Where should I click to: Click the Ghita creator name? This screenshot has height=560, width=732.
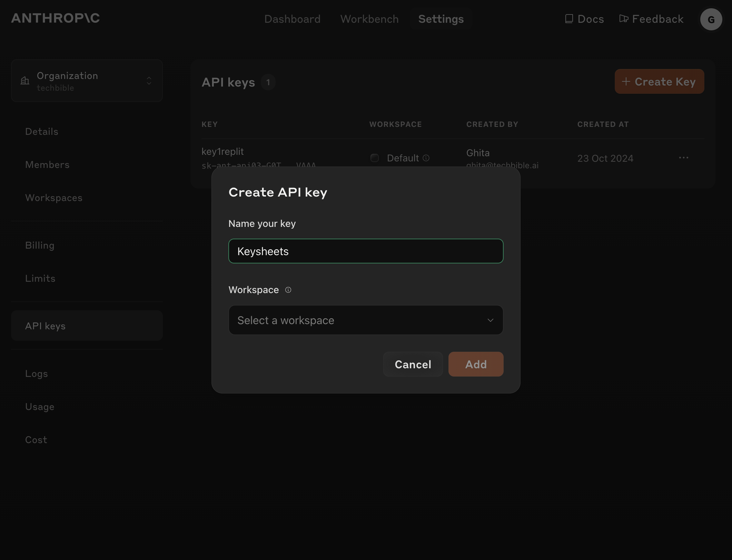[478, 153]
